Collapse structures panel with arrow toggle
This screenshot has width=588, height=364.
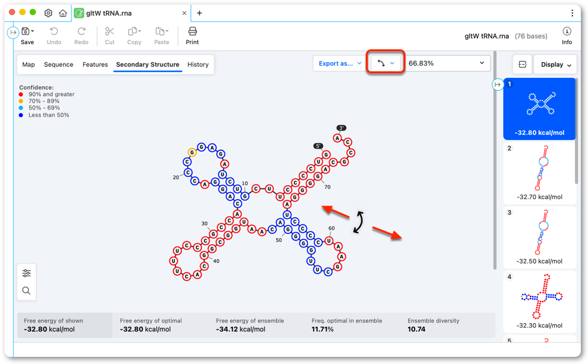(497, 84)
